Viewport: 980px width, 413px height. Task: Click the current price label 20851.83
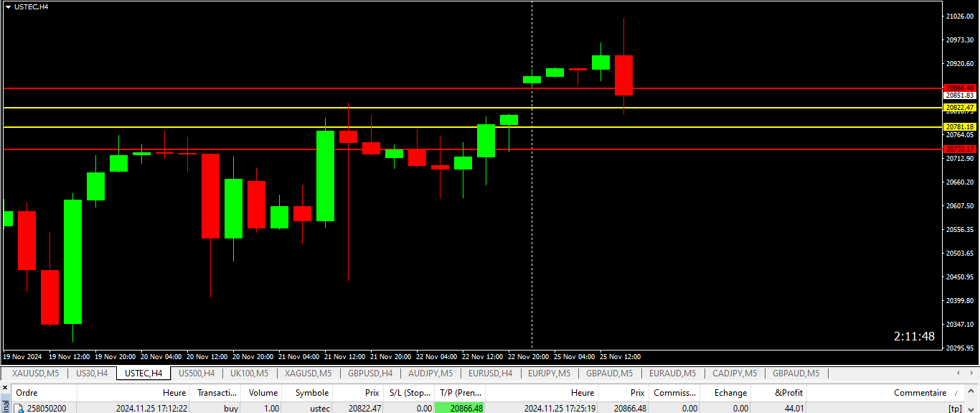pyautogui.click(x=960, y=95)
